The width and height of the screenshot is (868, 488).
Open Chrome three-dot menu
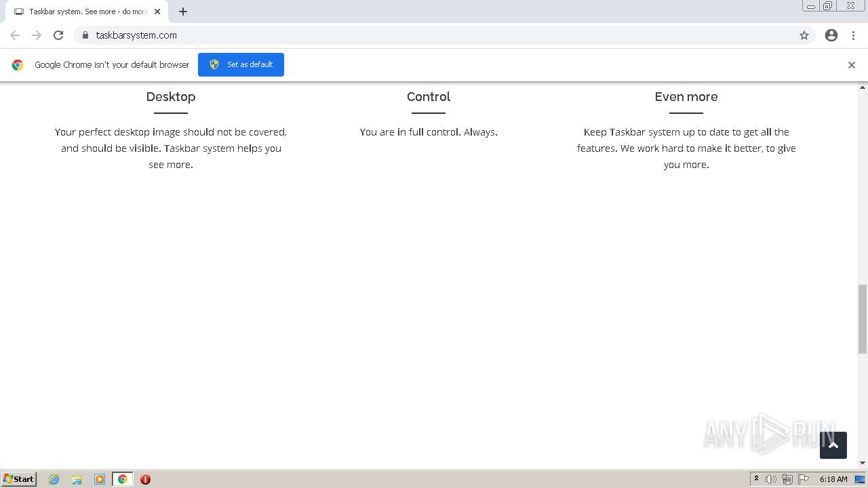(x=853, y=35)
